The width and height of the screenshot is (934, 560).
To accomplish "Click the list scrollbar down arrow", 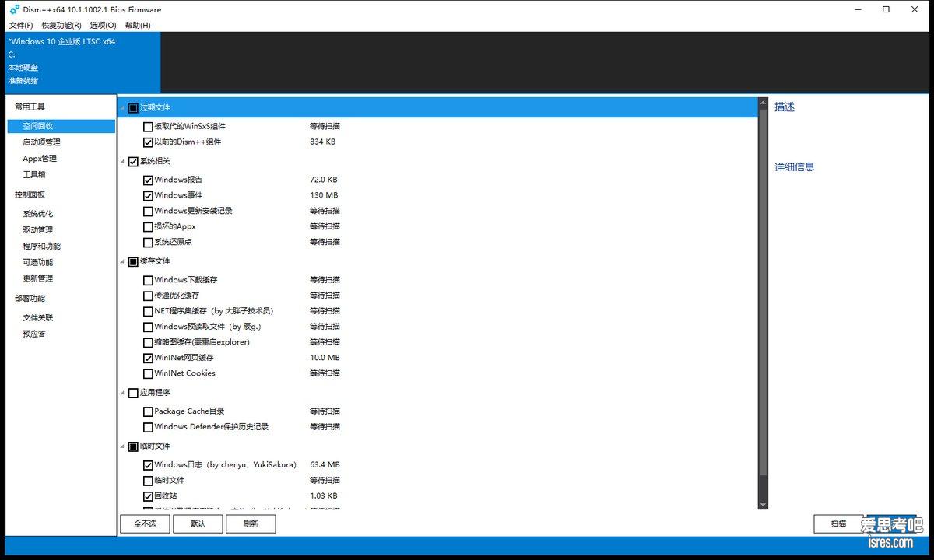I will point(763,506).
